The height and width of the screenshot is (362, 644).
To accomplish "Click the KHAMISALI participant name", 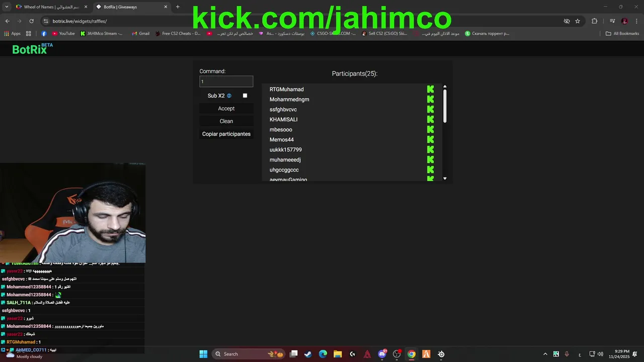I will (x=283, y=119).
